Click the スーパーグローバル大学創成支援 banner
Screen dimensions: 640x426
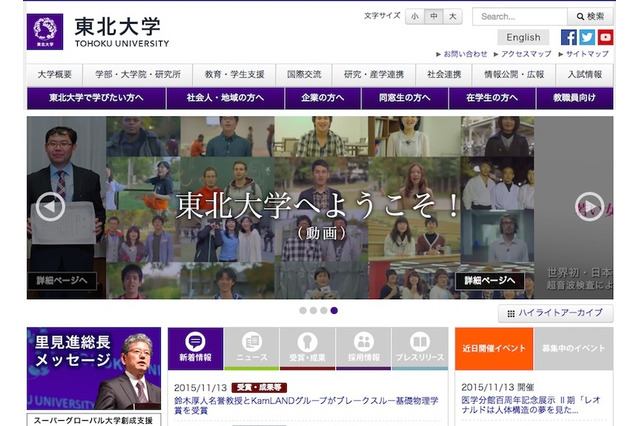94,420
